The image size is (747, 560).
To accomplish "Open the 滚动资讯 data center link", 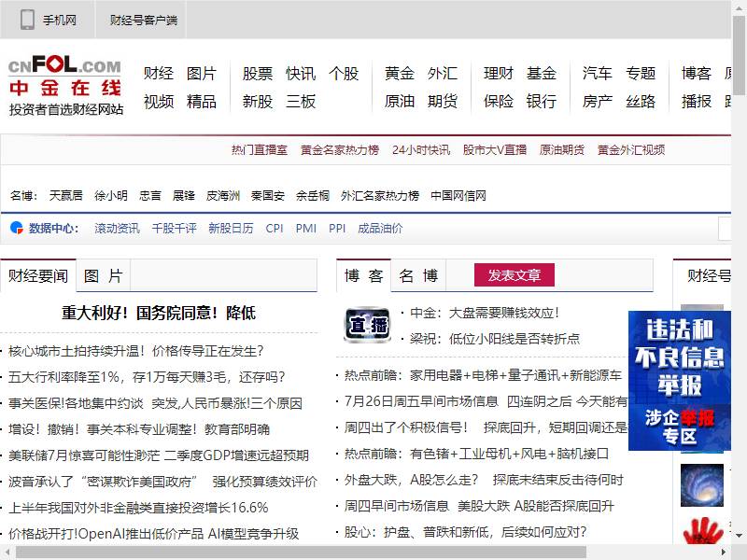I will point(118,229).
